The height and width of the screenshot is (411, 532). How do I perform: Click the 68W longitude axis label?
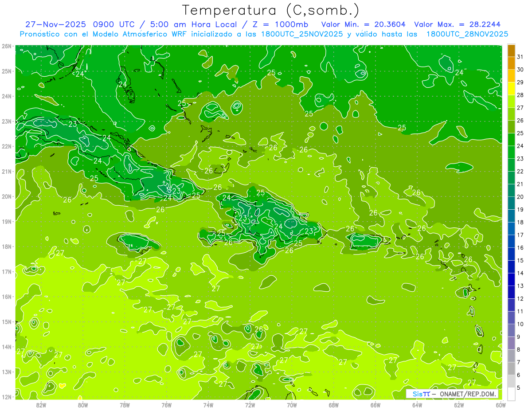333,405
